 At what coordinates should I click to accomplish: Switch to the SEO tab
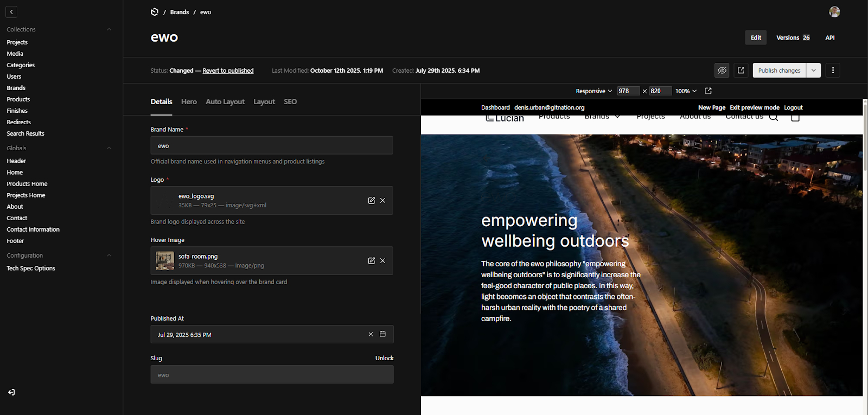pyautogui.click(x=290, y=101)
